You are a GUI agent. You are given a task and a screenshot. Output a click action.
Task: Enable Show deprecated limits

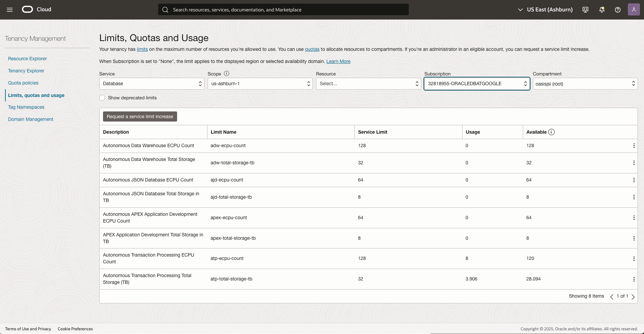pyautogui.click(x=102, y=98)
